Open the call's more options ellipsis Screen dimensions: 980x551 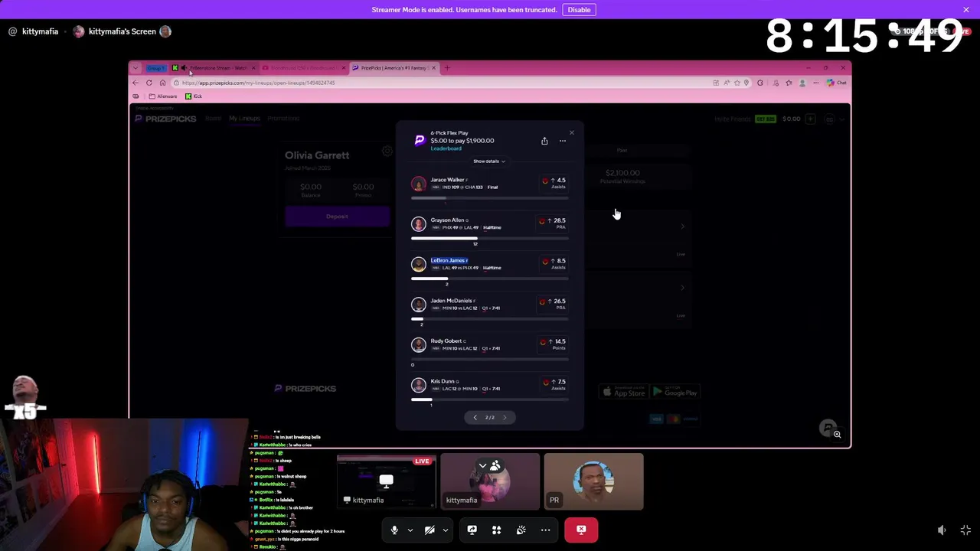coord(545,530)
